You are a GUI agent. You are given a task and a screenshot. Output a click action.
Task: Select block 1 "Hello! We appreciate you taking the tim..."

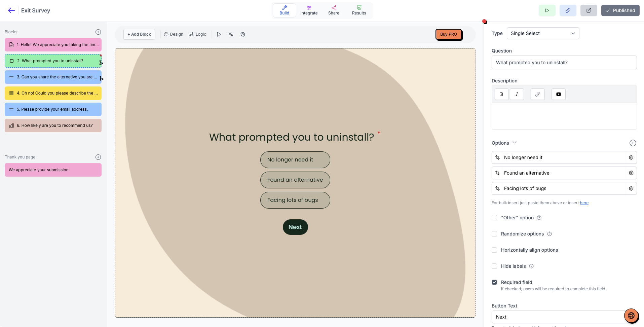[x=53, y=45]
